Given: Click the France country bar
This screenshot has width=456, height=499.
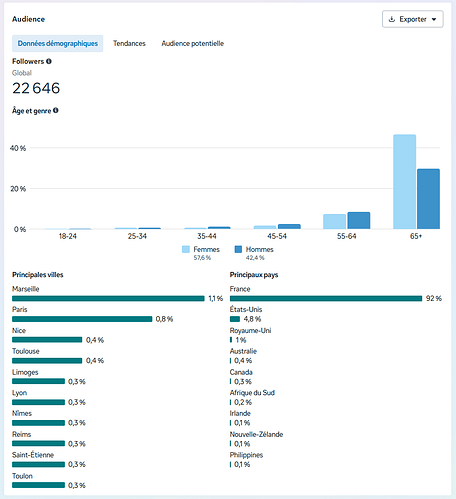Looking at the screenshot, I should pos(326,298).
